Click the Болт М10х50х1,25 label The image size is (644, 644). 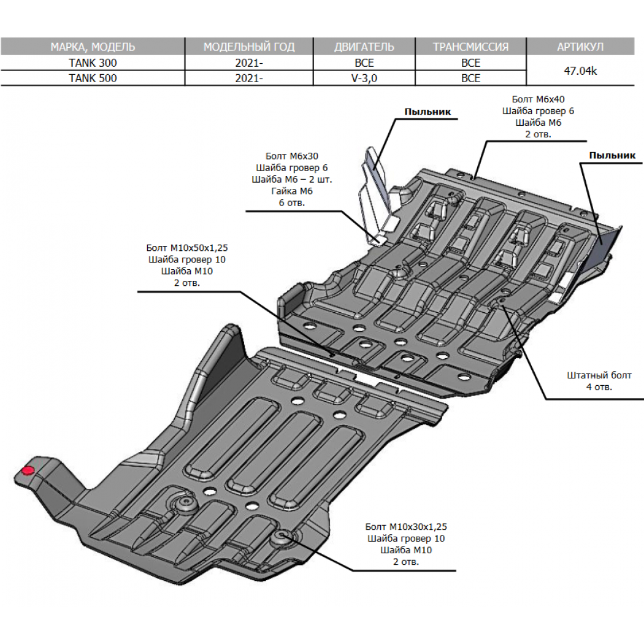click(187, 248)
